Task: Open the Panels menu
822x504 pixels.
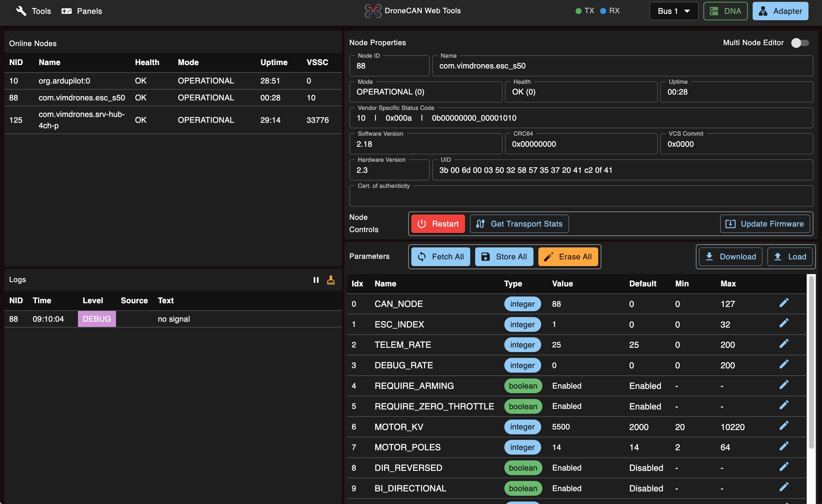Action: pyautogui.click(x=82, y=11)
